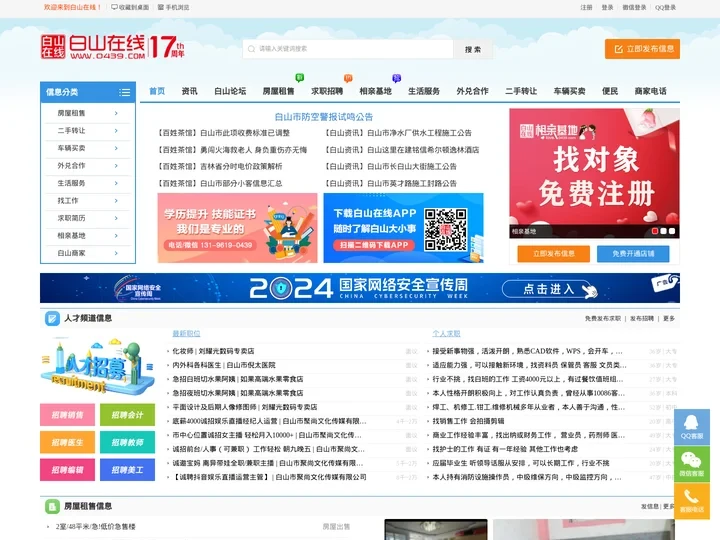
Task: Click the 收藏到桌面 icon link
Action: 130,7
